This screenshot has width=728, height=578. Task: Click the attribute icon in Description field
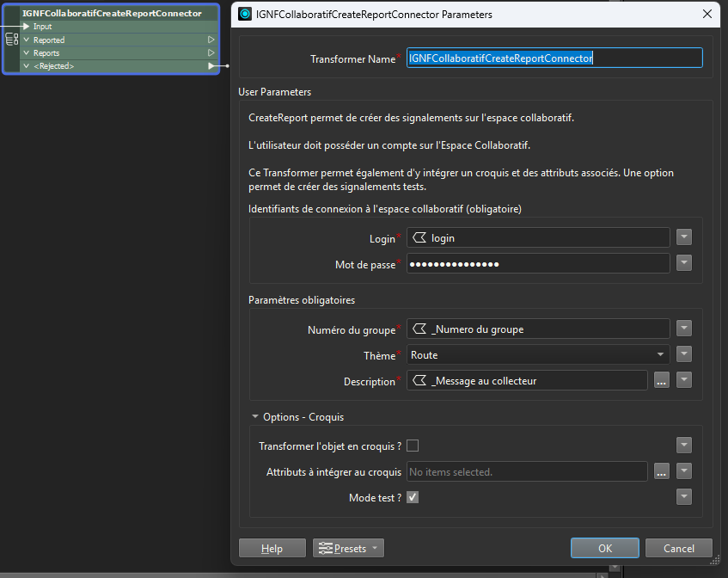(x=419, y=380)
